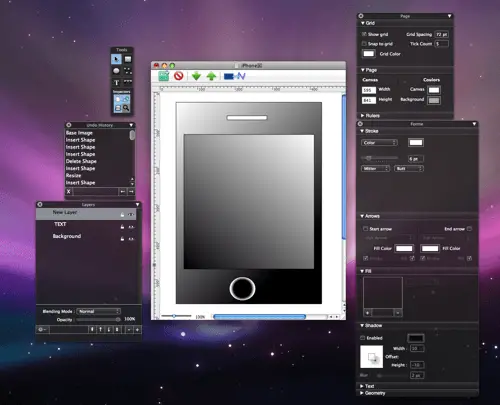This screenshot has width=500, height=405.
Task: Expand the Geometry section
Action: point(362,393)
